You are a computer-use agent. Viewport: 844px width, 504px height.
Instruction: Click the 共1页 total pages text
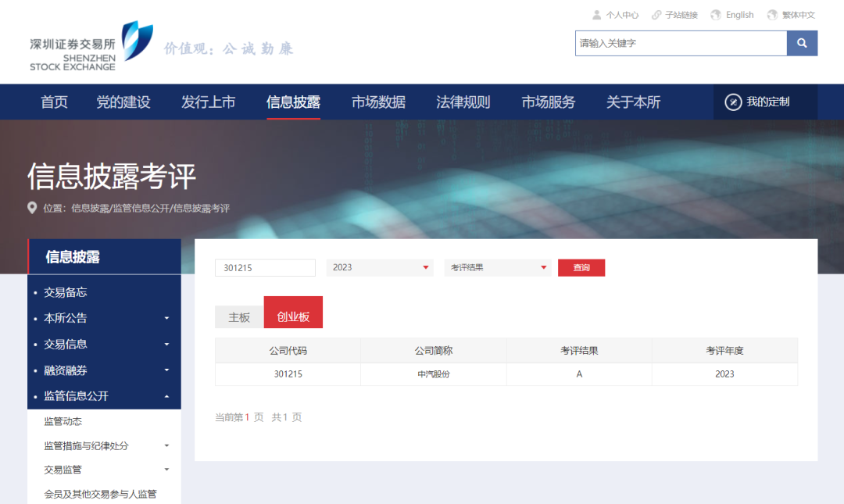click(286, 417)
